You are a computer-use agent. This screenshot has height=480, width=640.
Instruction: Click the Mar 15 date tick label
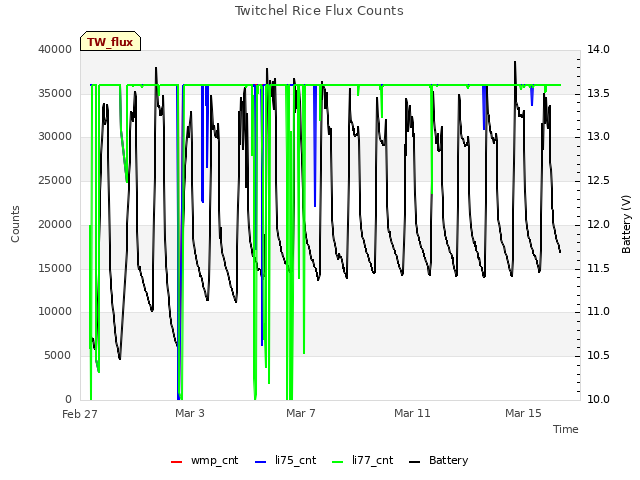[523, 413]
